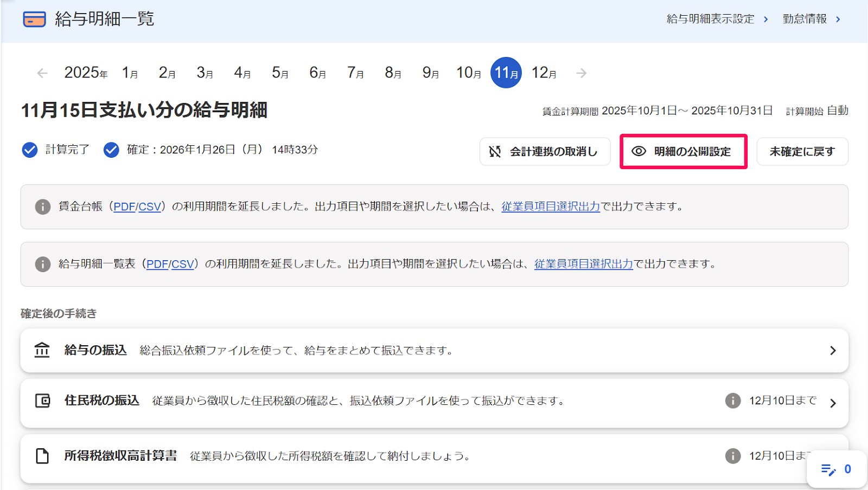The image size is (868, 490).
Task: Click the 住民税の振込 heading
Action: coord(102,401)
